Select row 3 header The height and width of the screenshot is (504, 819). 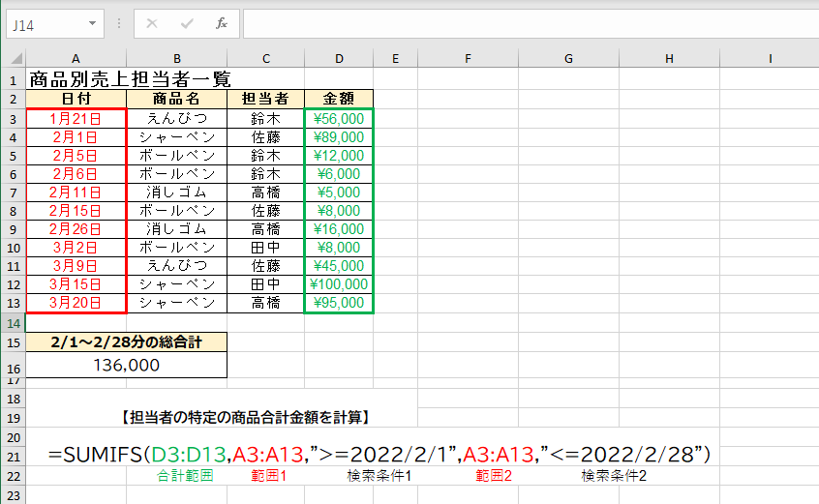13,118
